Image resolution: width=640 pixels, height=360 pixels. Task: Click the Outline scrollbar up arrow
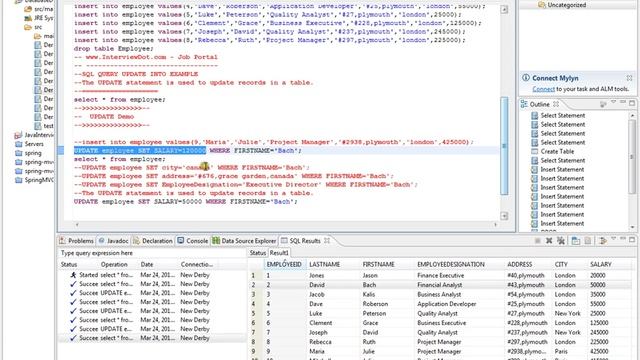click(632, 116)
